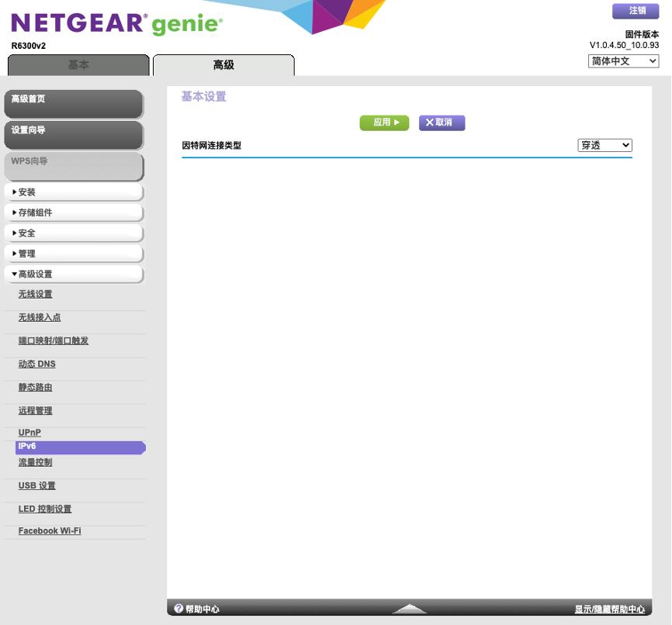Click the R6300v2 model text
This screenshot has width=672, height=625.
(28, 46)
